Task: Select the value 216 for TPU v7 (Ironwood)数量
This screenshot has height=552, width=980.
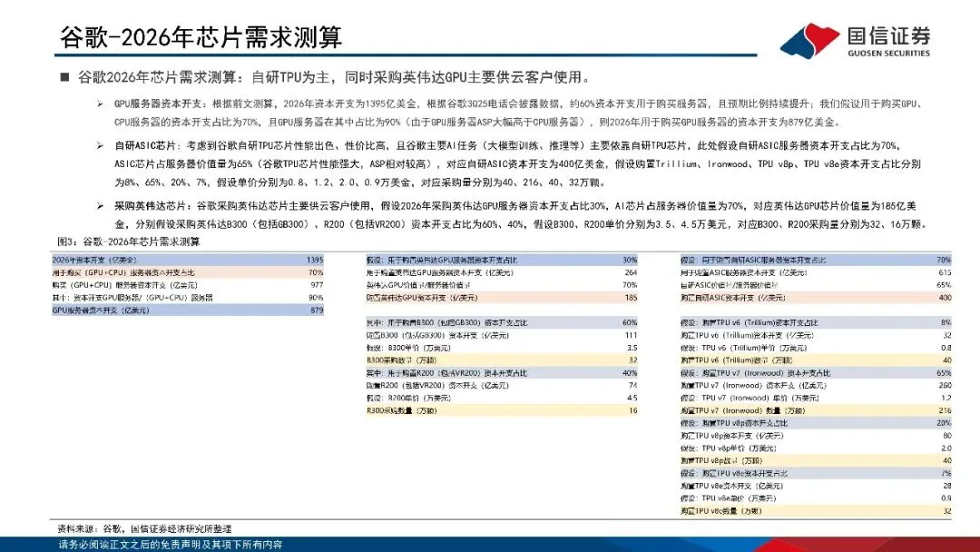Action: (x=945, y=410)
